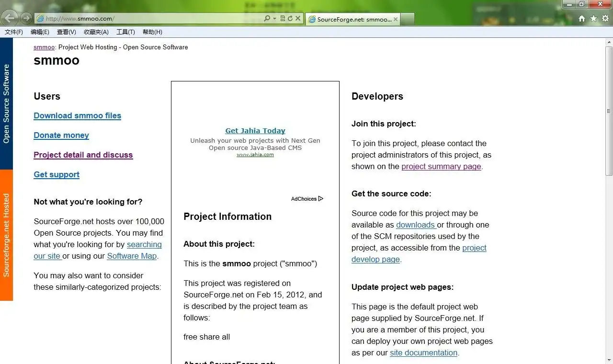Image resolution: width=613 pixels, height=364 pixels.
Task: Go forward with the browser forward arrow
Action: tap(26, 18)
